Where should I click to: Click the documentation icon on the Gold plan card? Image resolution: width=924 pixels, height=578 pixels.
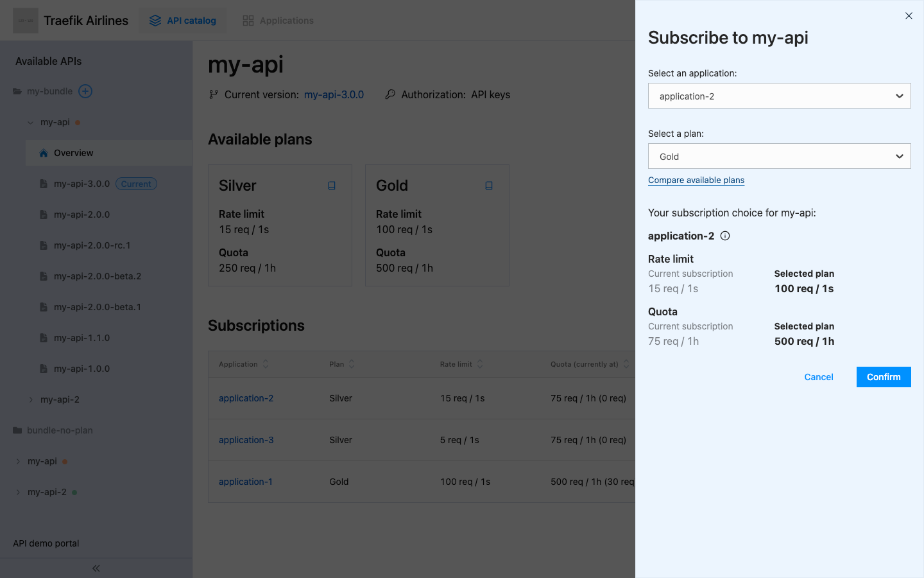click(x=489, y=185)
